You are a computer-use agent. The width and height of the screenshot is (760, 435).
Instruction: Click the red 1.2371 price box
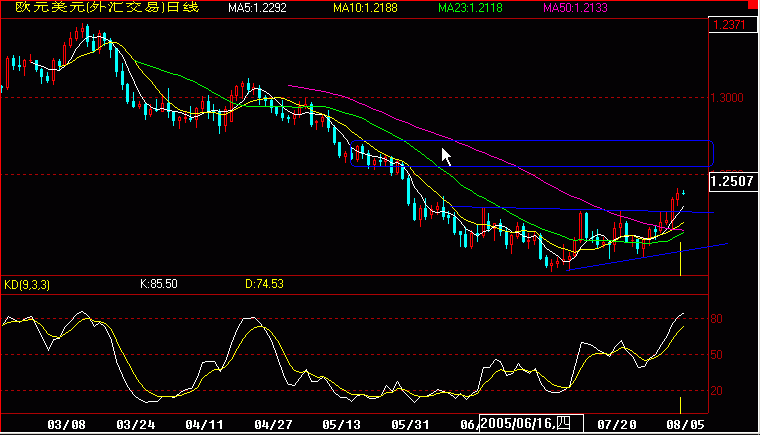732,25
